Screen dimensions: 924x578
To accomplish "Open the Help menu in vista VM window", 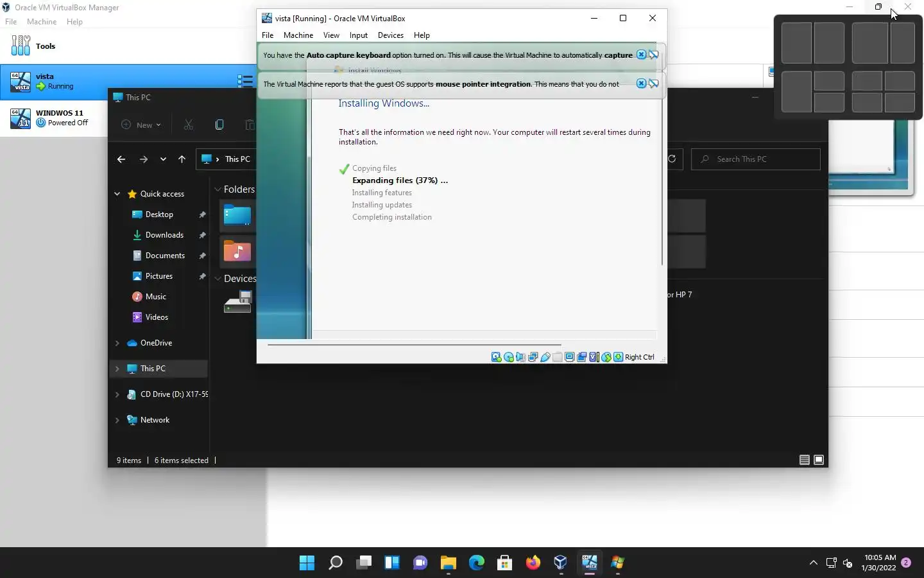I will coord(422,35).
